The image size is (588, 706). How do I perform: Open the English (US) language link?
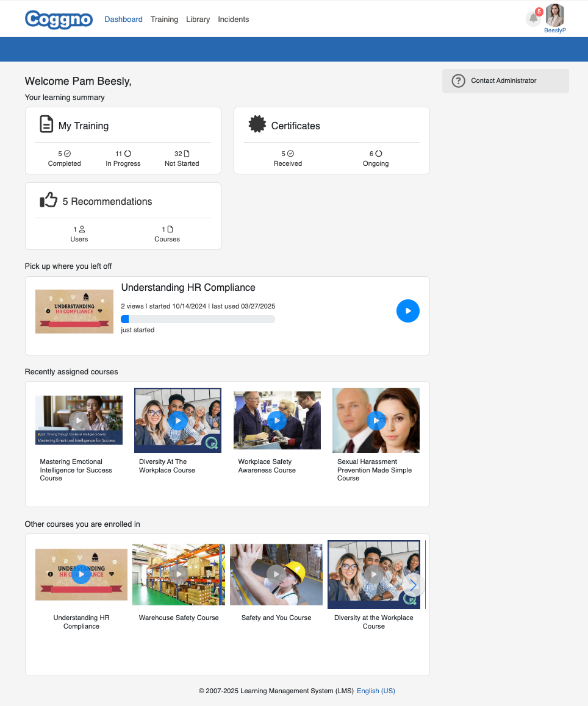376,691
